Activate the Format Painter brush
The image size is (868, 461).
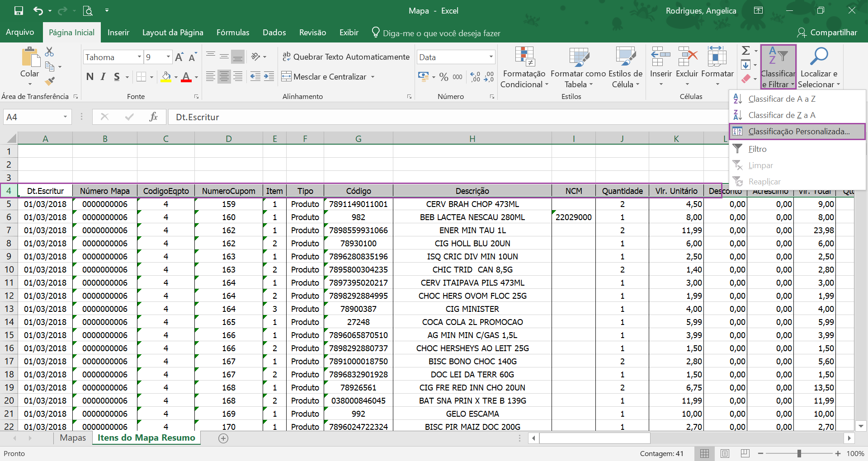pos(50,81)
